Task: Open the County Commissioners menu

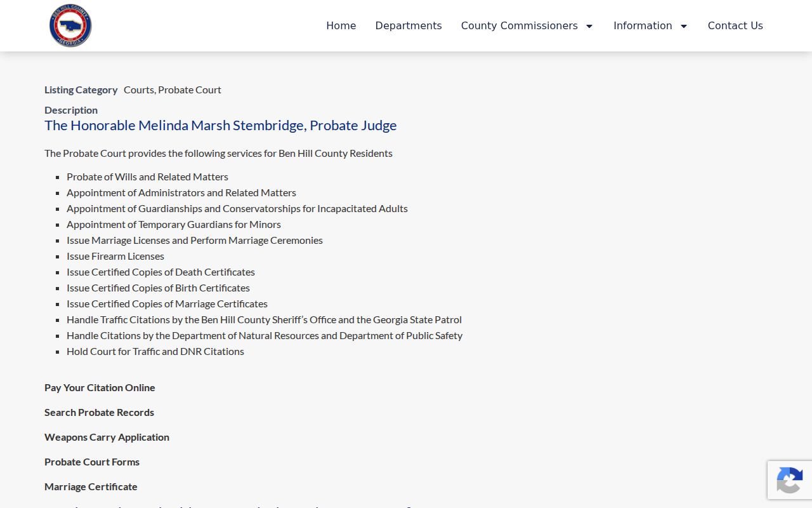Action: tap(520, 25)
